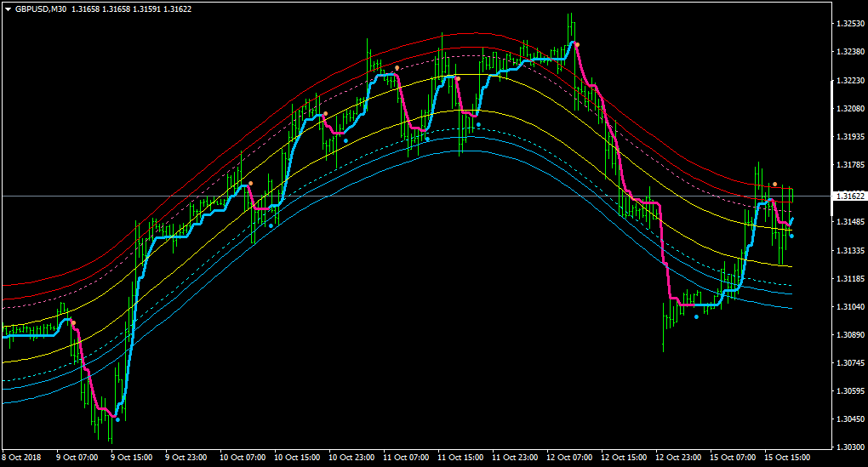Click the 9 Oct 23:00 time label

pos(186,458)
